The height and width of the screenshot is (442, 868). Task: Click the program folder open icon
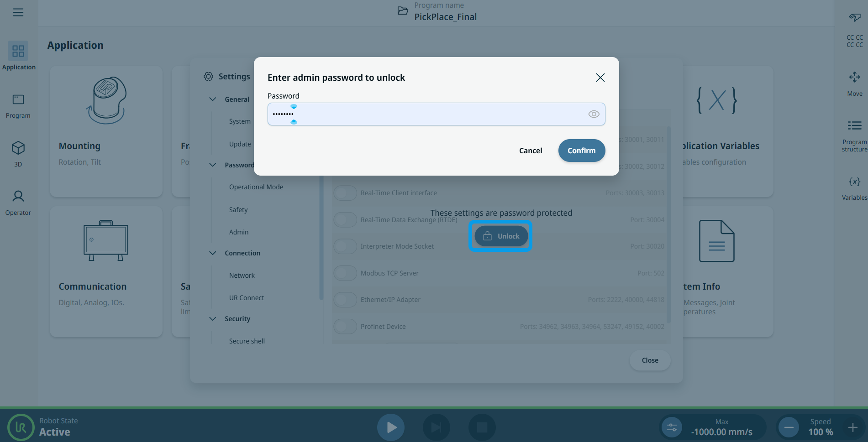point(403,11)
